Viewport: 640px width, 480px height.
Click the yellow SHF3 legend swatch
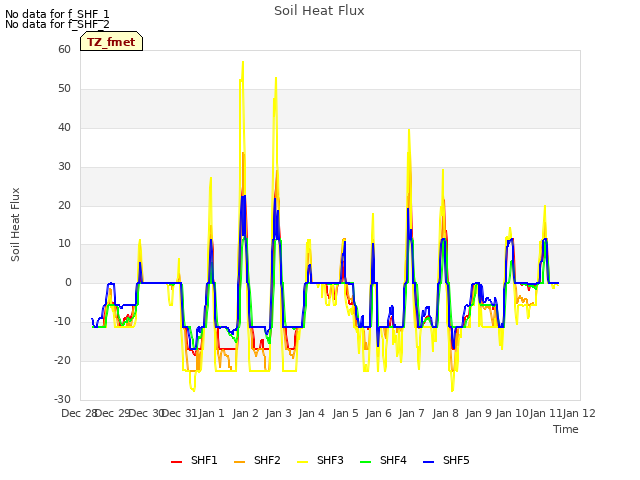coord(302,462)
